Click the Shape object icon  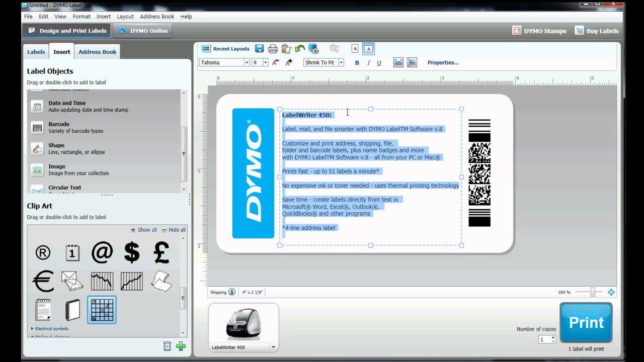tap(37, 149)
